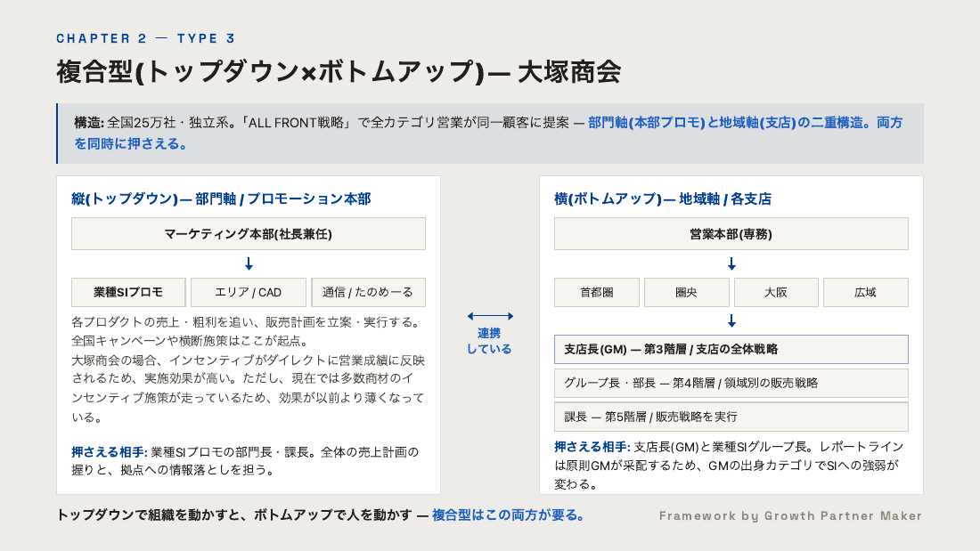Select the 業種SIプロモ box
This screenshot has height=551, width=980.
pyautogui.click(x=128, y=292)
